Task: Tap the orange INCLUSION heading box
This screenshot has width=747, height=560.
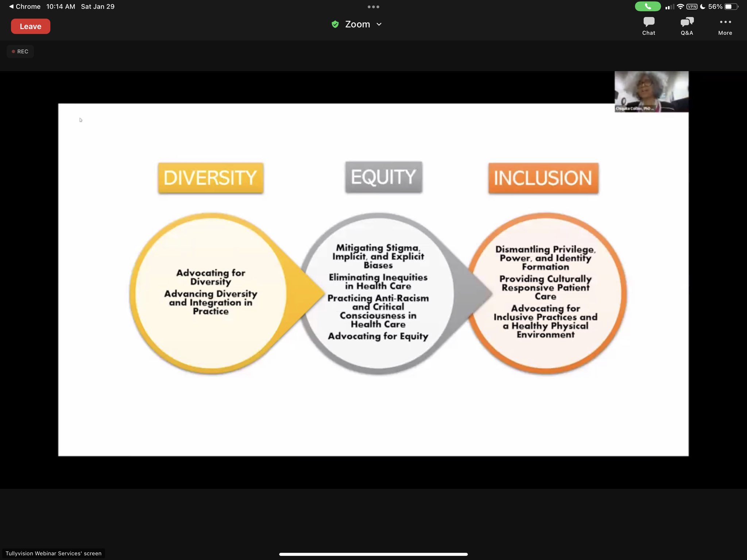Action: 543,178
